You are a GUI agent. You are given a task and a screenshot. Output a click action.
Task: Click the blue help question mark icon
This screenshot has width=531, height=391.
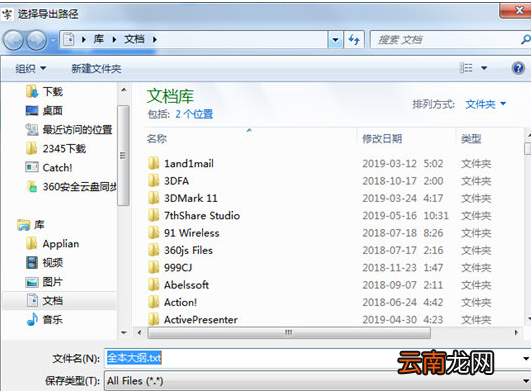coord(518,68)
